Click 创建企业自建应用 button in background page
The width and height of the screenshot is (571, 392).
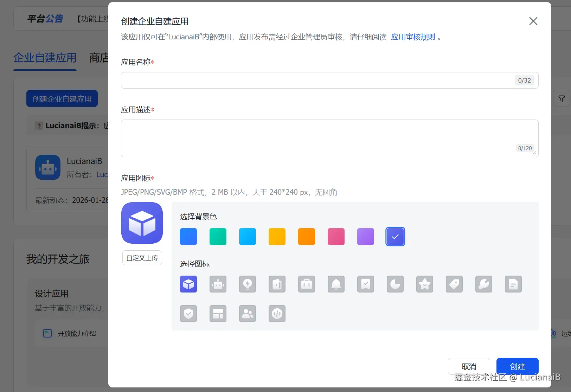[62, 99]
